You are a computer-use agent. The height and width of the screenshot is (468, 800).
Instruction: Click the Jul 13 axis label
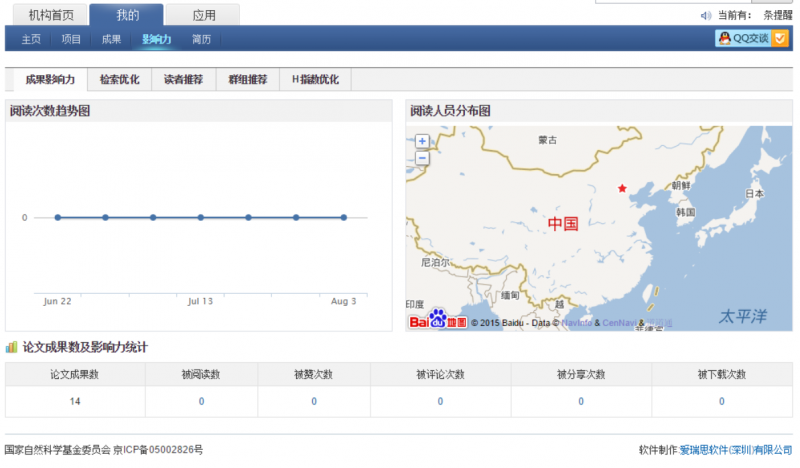click(x=200, y=301)
